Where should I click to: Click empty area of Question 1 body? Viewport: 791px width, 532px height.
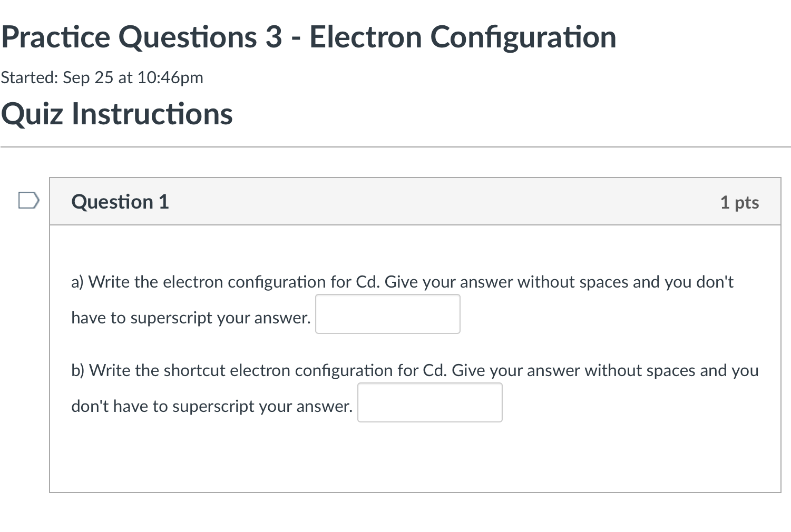pyautogui.click(x=415, y=458)
